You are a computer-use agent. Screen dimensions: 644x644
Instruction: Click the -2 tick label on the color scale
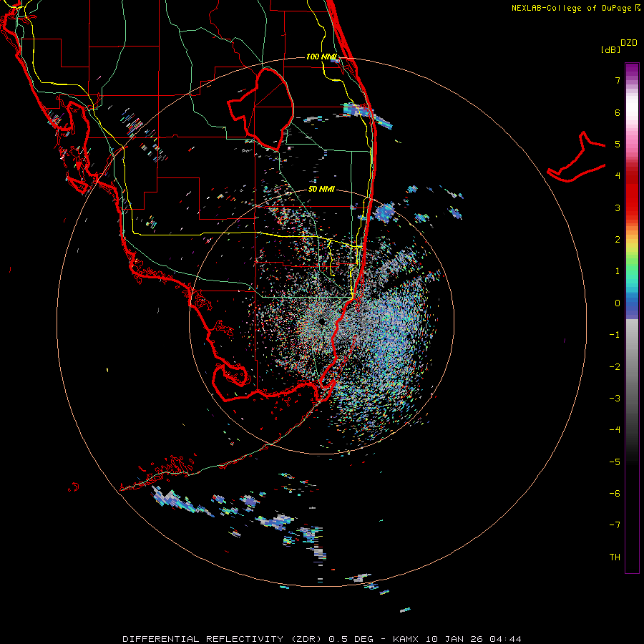615,367
